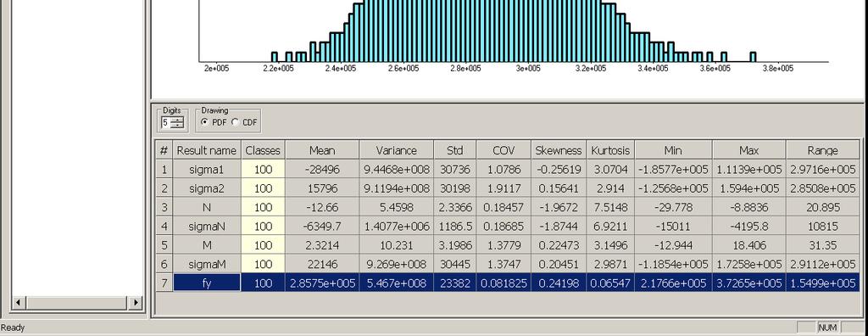Click the row number 1 cell
This screenshot has width=868, height=336.
point(164,170)
